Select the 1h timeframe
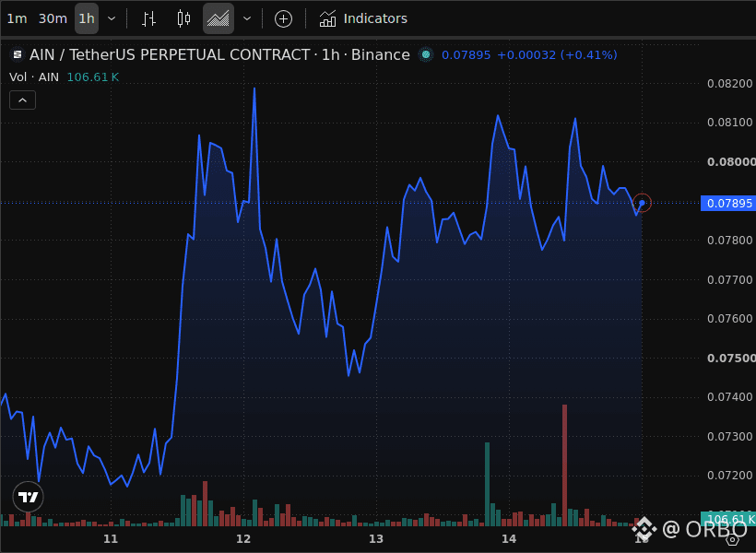This screenshot has width=756, height=553. click(x=87, y=18)
